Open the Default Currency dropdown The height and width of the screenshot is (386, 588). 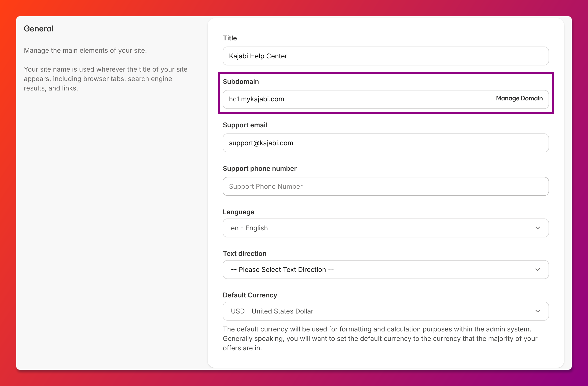pos(386,311)
